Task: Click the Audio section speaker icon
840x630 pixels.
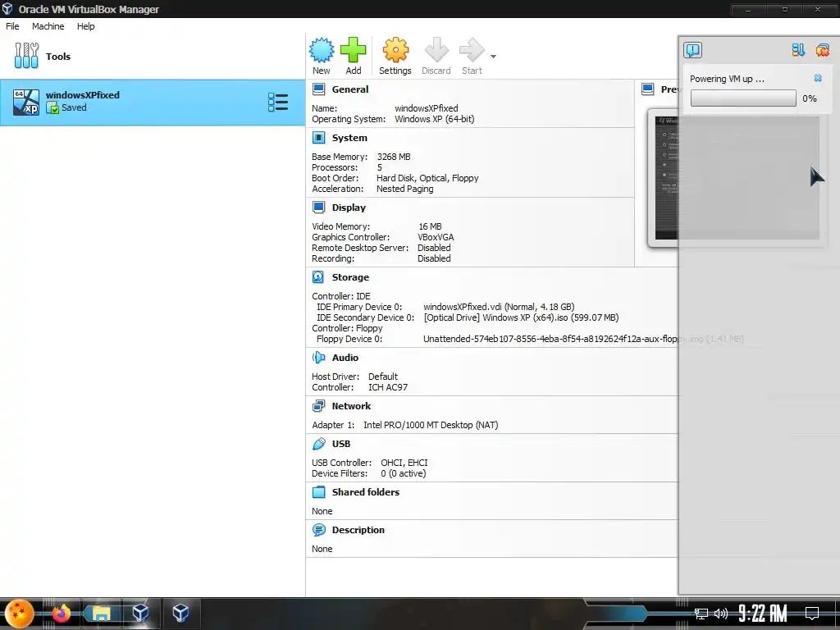Action: (319, 358)
